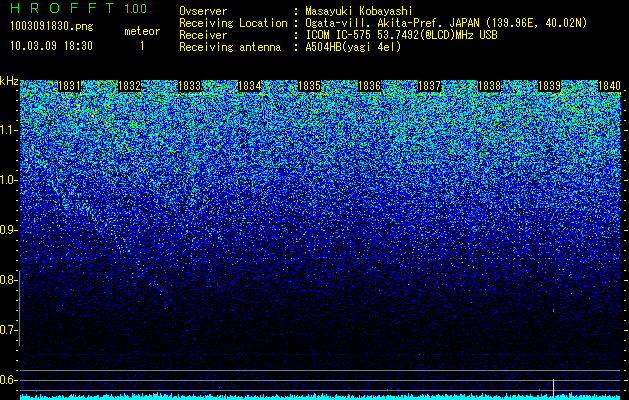The image size is (629, 400).
Task: Click the ICOM IC-575 receiver value
Action: pos(401,35)
